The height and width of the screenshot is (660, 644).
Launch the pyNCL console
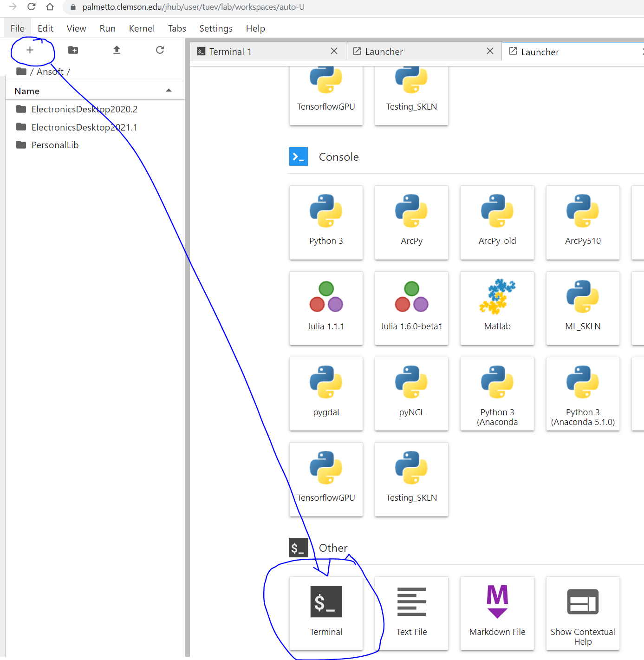pyautogui.click(x=411, y=394)
